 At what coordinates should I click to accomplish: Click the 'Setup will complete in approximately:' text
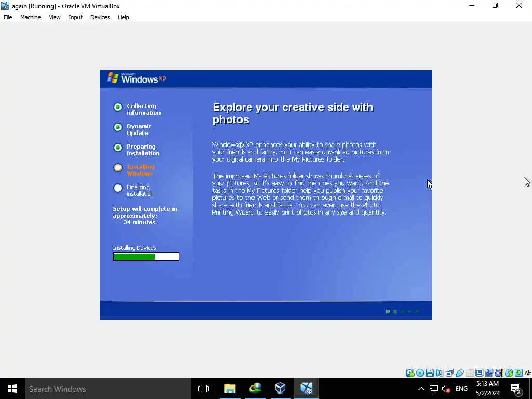(x=145, y=212)
